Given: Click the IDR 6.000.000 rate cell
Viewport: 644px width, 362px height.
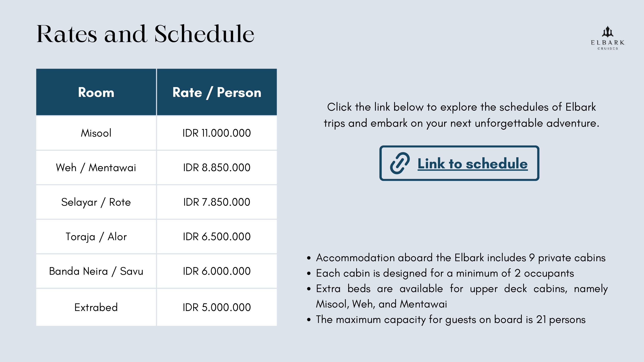Looking at the screenshot, I should click(217, 271).
